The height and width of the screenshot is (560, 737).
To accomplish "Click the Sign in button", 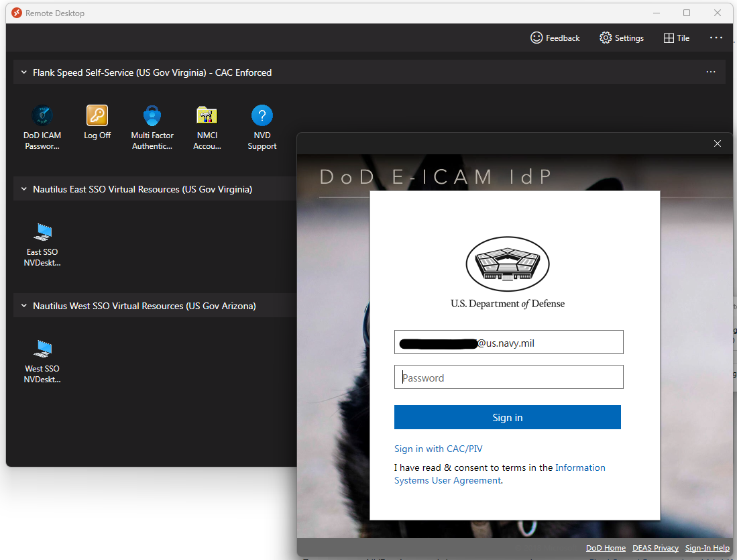I will [x=508, y=417].
